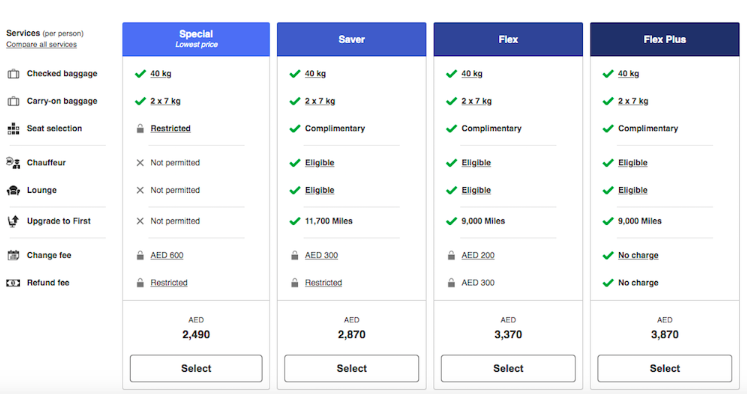Image resolution: width=747 pixels, height=394 pixels.
Task: Select the Flex fare at AED 3,370
Action: tap(508, 368)
